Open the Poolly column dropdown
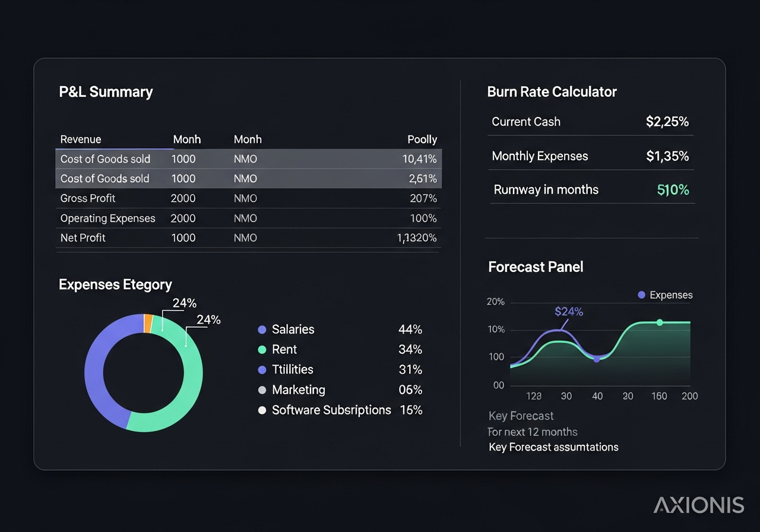The image size is (760, 532). click(422, 140)
